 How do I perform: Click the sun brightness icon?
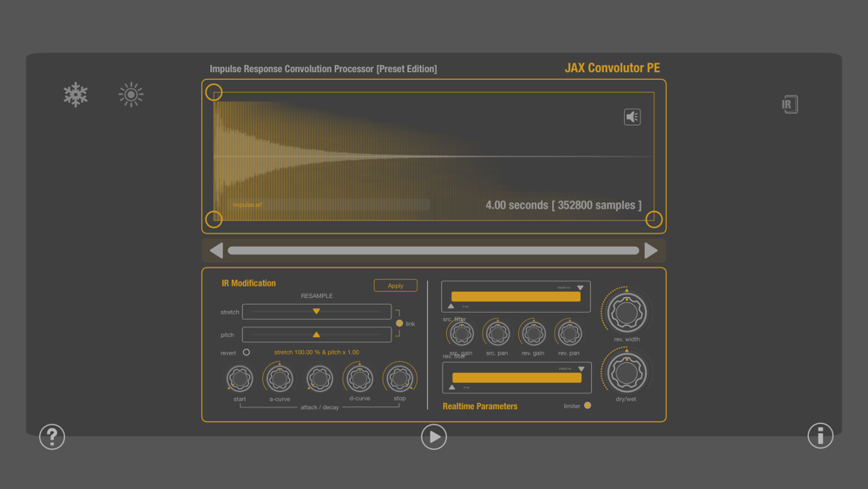point(131,95)
